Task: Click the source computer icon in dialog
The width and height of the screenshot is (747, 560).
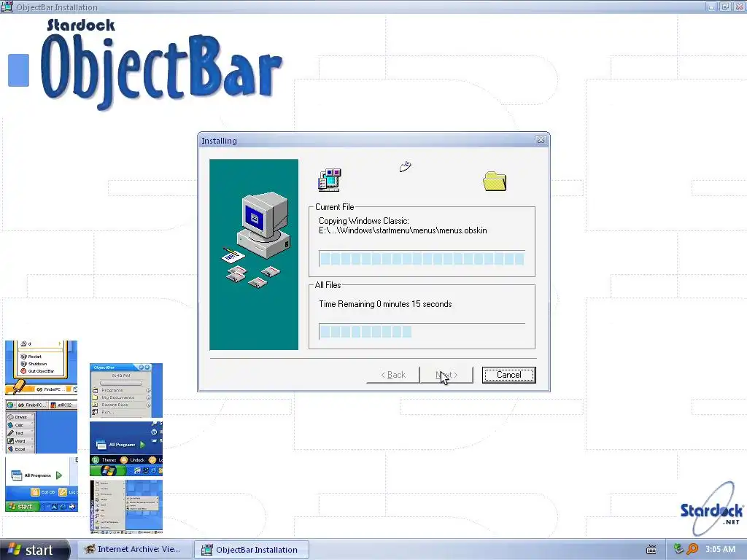Action: click(330, 179)
